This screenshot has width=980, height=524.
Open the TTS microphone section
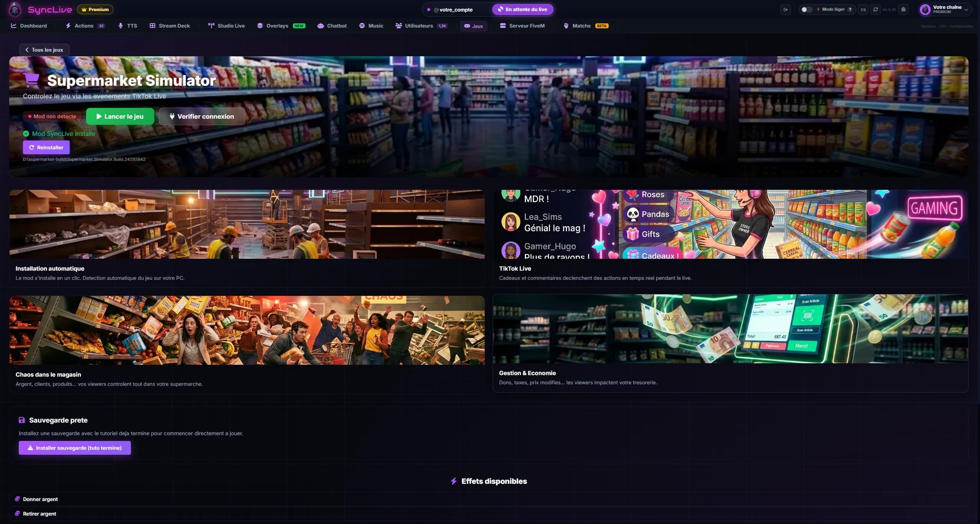[x=127, y=26]
